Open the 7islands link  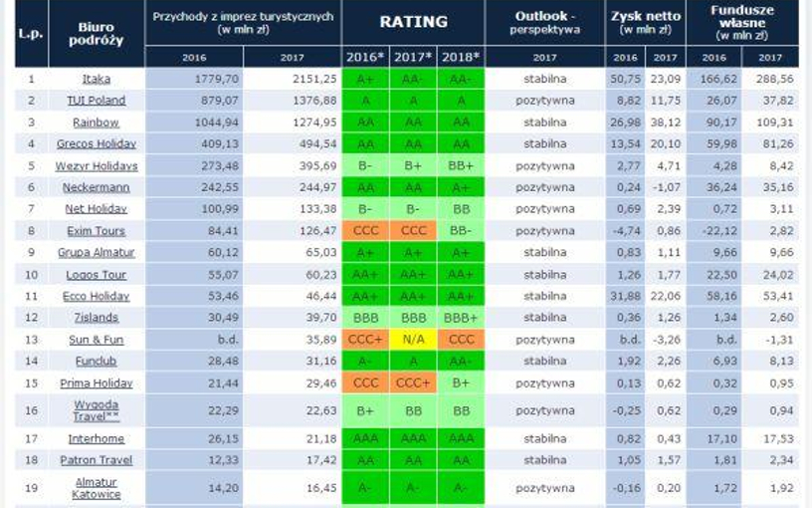point(97,317)
